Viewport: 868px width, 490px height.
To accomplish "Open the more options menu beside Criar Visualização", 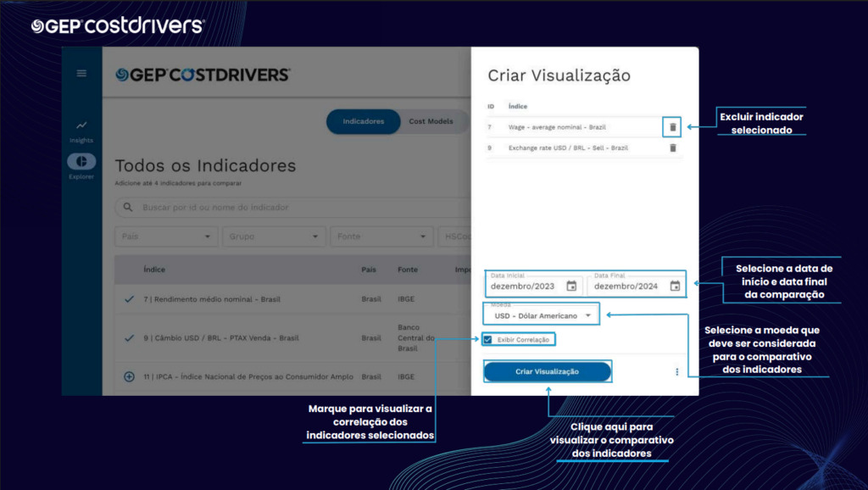I will (x=676, y=371).
